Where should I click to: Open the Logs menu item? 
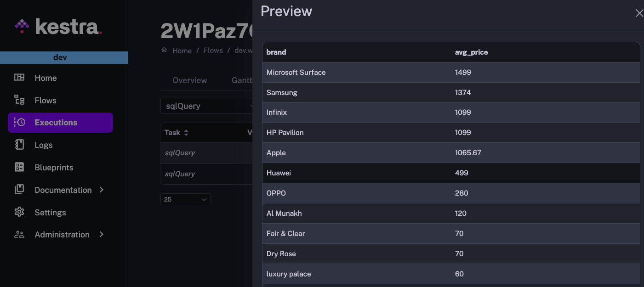[x=44, y=145]
